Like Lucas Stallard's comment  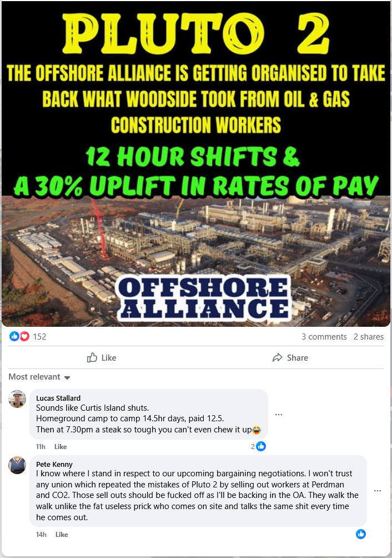(61, 447)
